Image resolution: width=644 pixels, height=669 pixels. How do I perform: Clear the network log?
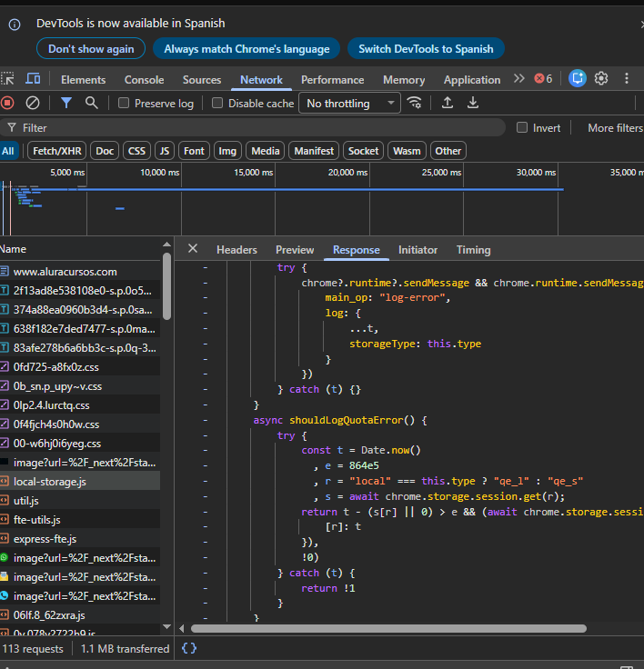pos(33,103)
